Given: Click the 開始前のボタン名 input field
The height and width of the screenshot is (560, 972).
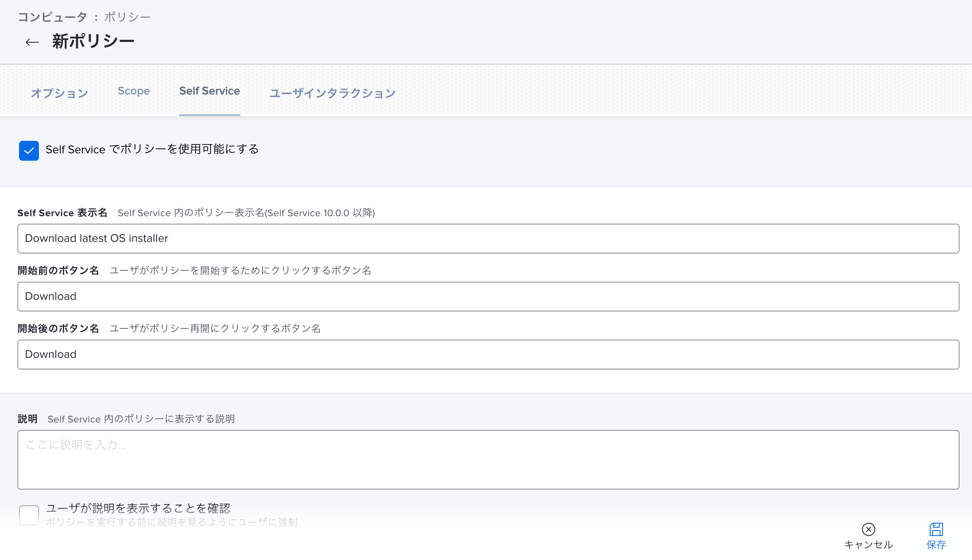Looking at the screenshot, I should coord(488,297).
